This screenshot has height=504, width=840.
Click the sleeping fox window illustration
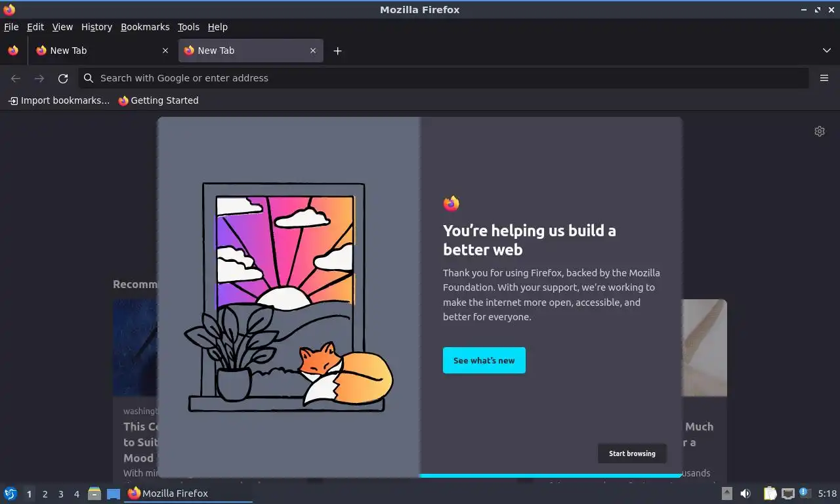289,297
